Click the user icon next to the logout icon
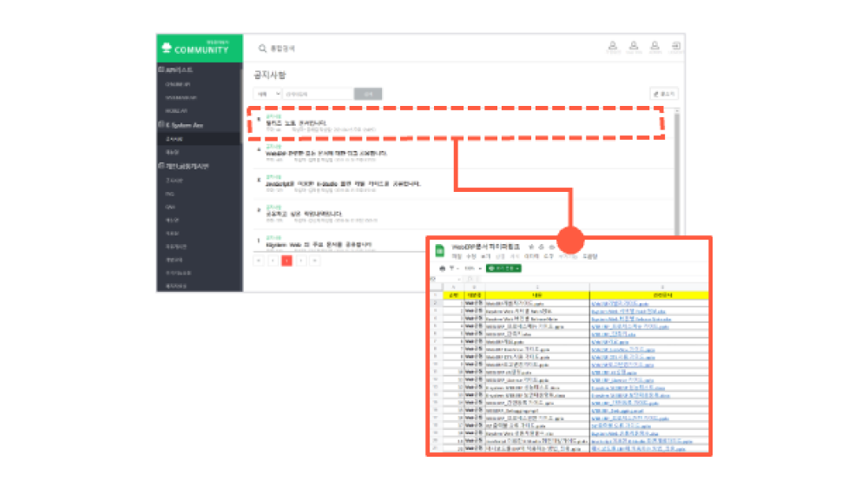Viewport: 868px width, 488px height. coord(654,46)
